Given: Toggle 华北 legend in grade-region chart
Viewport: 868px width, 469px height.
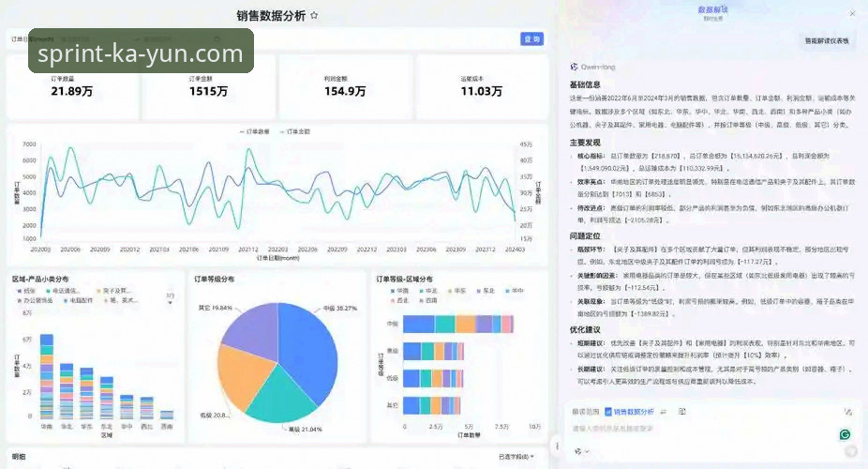Looking at the screenshot, I should click(x=428, y=291).
